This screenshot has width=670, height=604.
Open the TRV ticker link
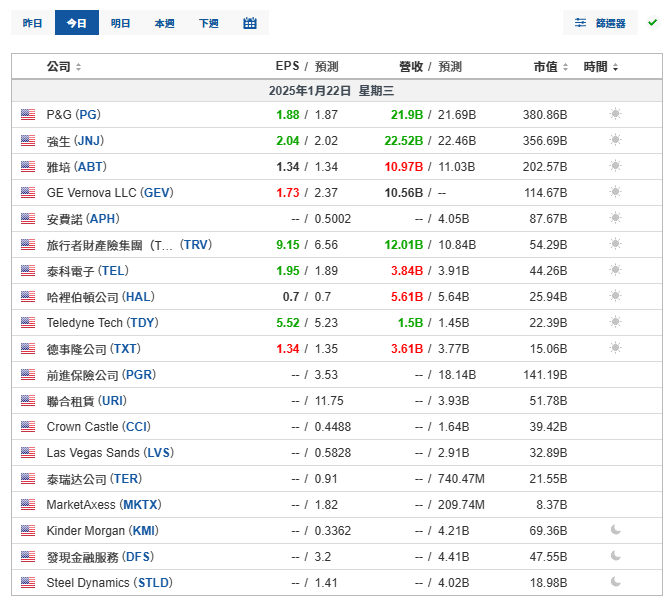click(x=196, y=245)
